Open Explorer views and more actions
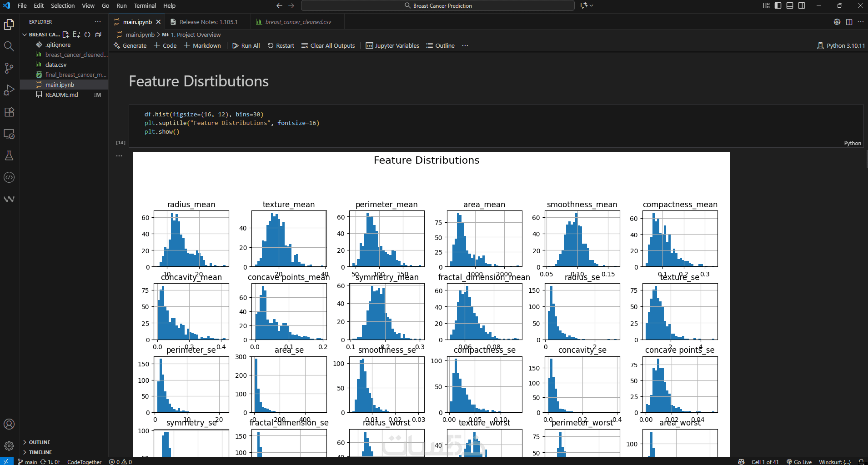The height and width of the screenshot is (465, 868). (98, 22)
